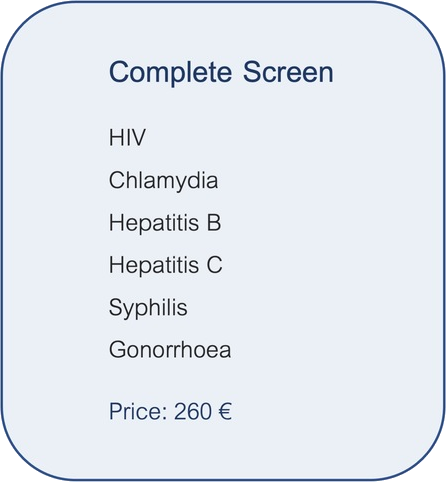Click the euro symbol in the price

coord(225,412)
